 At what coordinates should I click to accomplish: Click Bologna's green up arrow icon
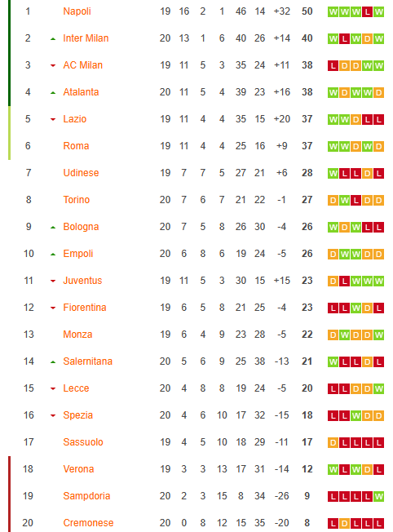[53, 228]
